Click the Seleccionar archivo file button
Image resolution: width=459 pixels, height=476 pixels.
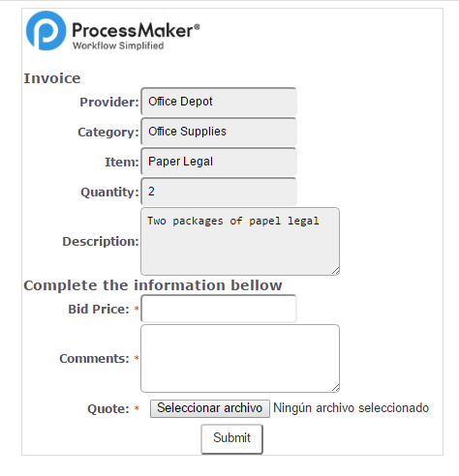210,408
